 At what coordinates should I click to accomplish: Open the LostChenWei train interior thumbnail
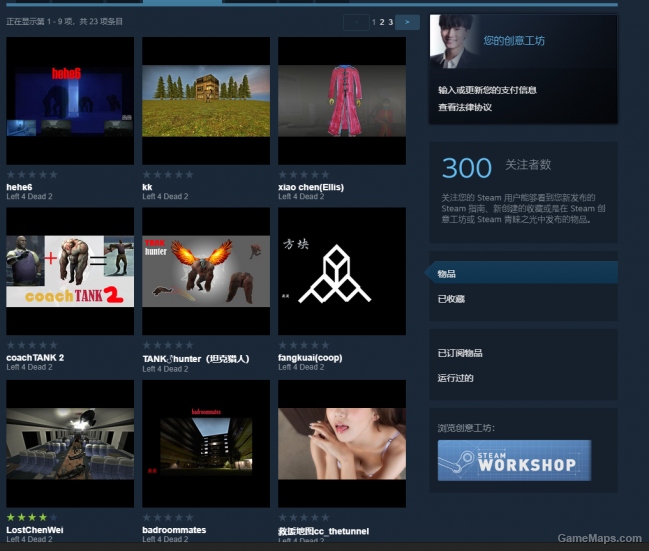(x=70, y=443)
